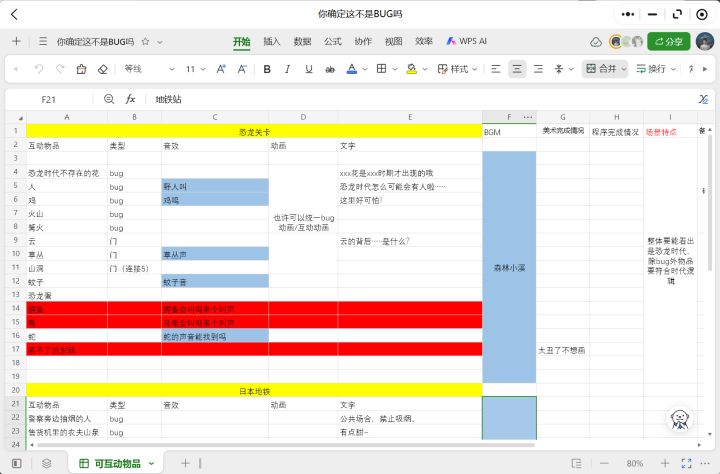Open the 协作 tab
This screenshot has width=720, height=474.
[x=363, y=41]
